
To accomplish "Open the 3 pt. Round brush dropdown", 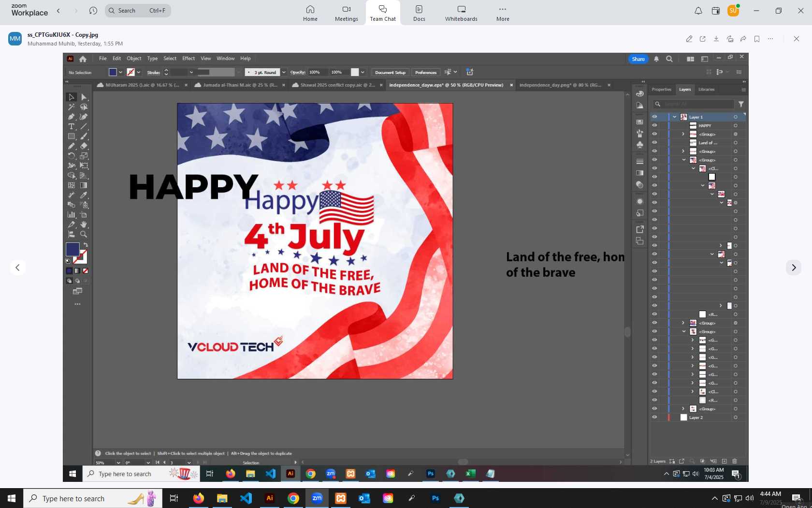I will coord(284,73).
